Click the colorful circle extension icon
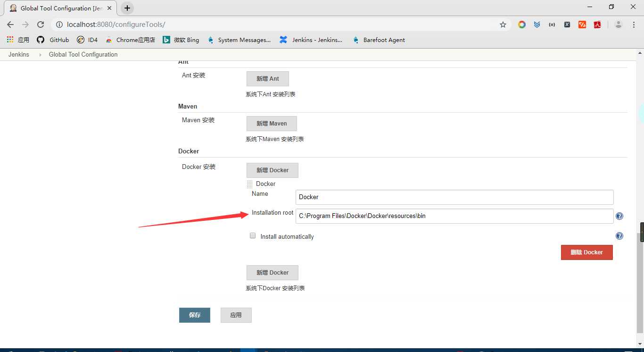This screenshot has height=352, width=644. coord(522,25)
